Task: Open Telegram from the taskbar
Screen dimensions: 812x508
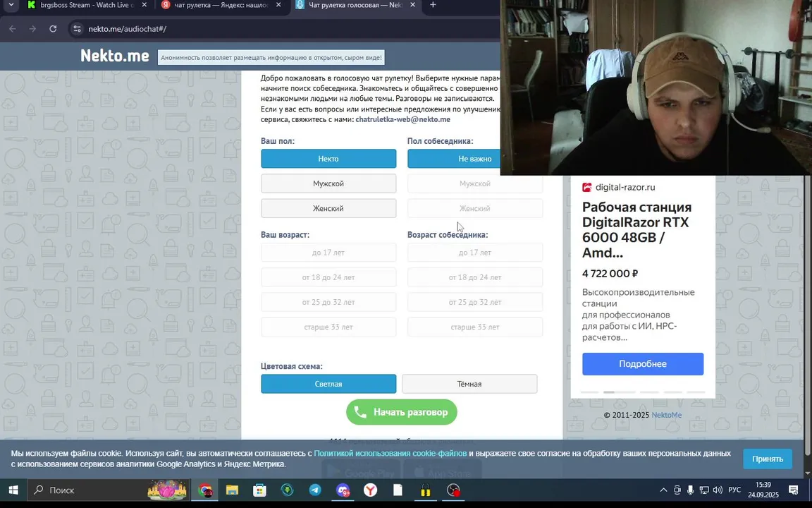Action: (x=315, y=490)
